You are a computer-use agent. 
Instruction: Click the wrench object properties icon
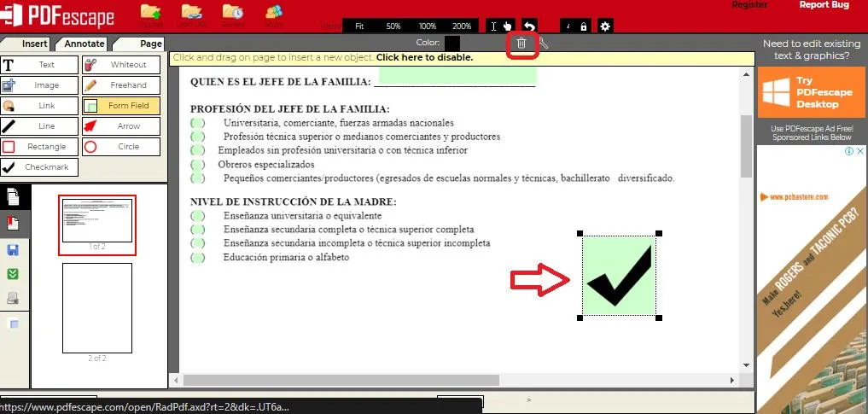[544, 44]
